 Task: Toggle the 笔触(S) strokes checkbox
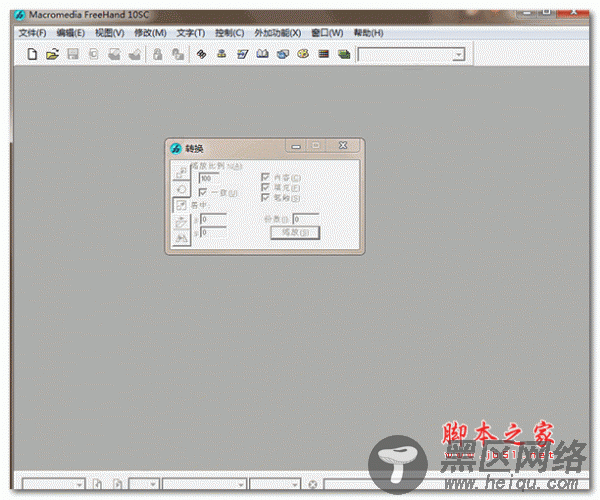point(265,197)
